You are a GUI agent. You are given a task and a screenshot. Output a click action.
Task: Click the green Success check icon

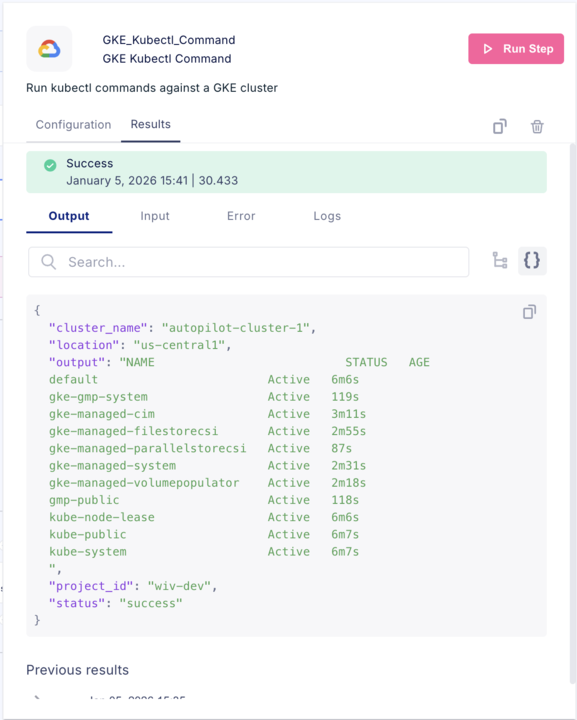tap(50, 165)
